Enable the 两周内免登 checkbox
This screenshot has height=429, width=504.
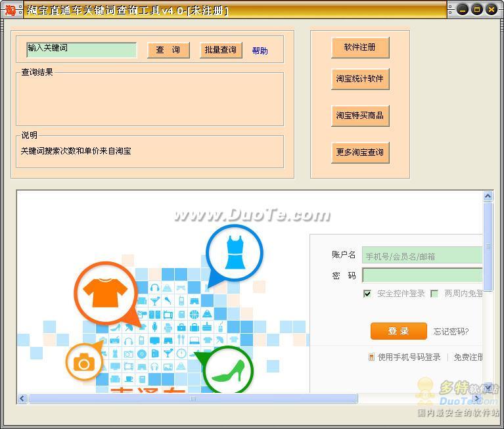point(434,294)
